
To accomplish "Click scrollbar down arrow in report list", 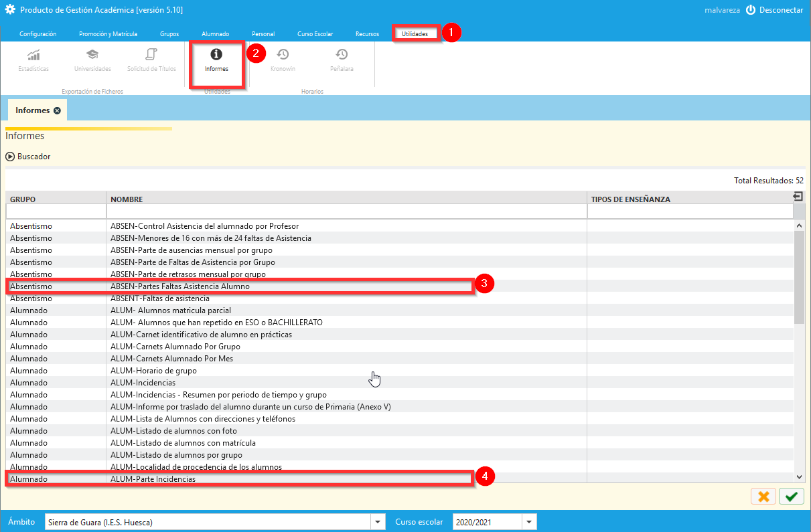I will 799,476.
